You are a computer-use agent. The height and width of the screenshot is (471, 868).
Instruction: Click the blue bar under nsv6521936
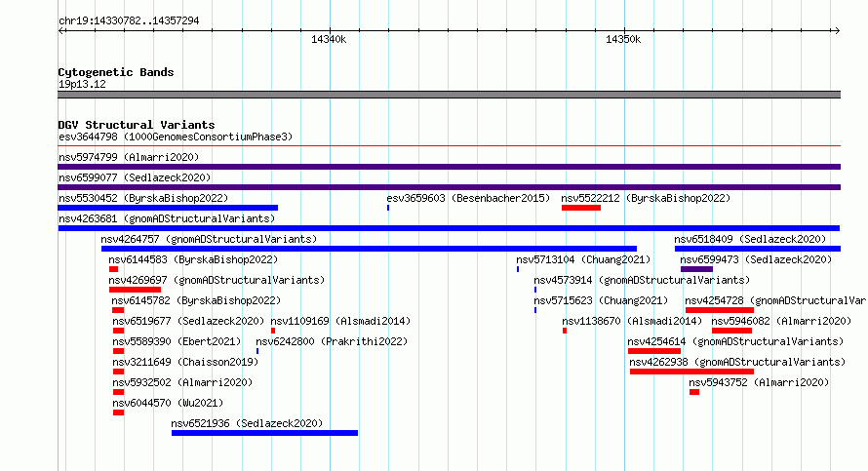[264, 433]
